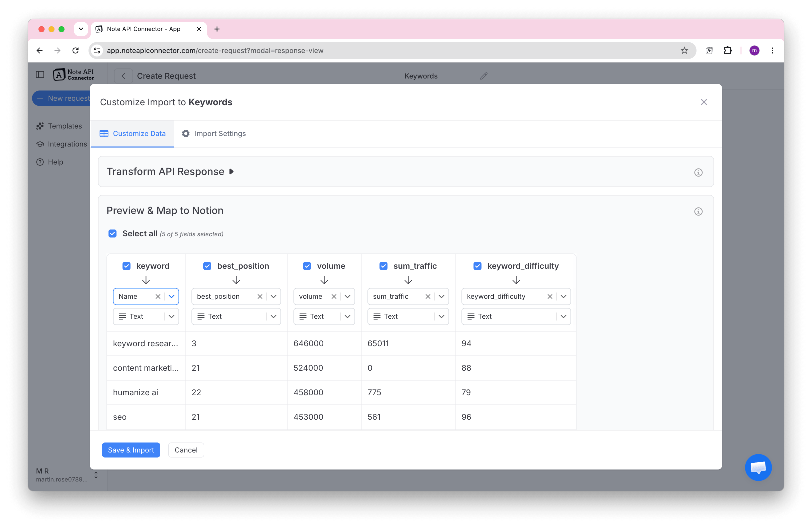Image resolution: width=812 pixels, height=528 pixels.
Task: Open the Name property dropdown
Action: [x=171, y=296]
